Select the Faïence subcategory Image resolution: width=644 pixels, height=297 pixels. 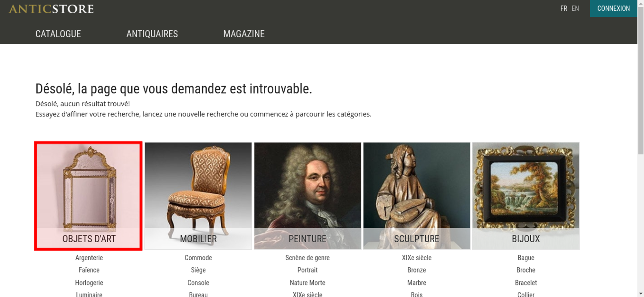[x=89, y=270]
